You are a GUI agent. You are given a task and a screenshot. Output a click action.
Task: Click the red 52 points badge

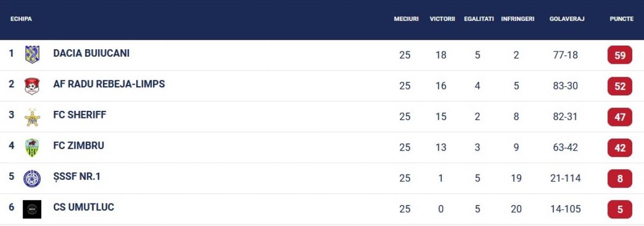coord(620,86)
